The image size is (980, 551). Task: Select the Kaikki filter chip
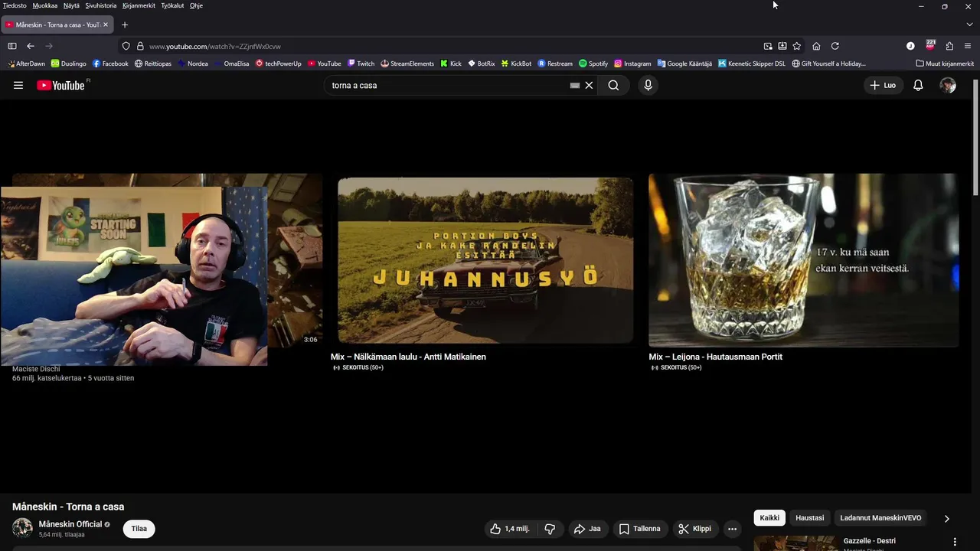pos(769,518)
